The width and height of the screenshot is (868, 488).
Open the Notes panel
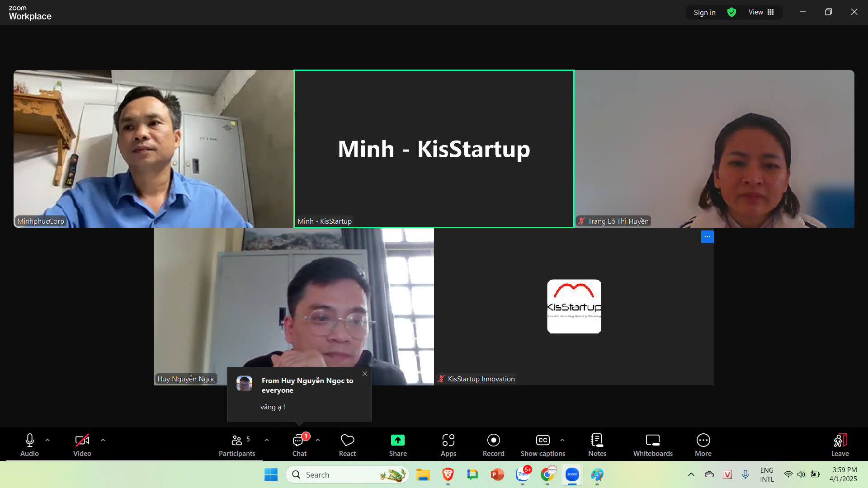597,445
